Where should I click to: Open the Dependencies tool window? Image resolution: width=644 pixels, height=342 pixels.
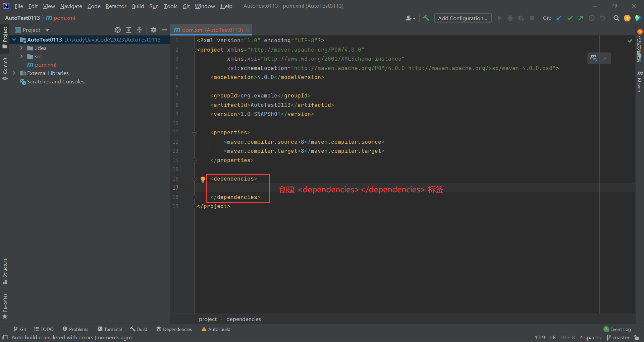[x=174, y=329]
